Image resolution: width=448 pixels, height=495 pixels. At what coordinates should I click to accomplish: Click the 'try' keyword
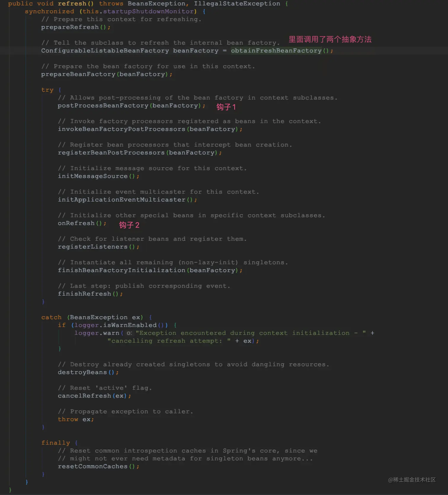tap(47, 90)
